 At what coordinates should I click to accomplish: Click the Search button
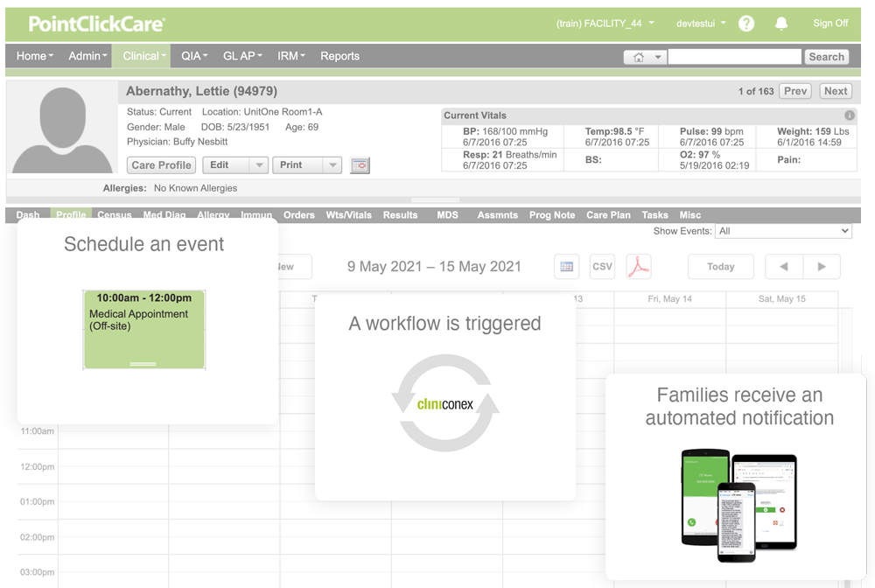(827, 57)
